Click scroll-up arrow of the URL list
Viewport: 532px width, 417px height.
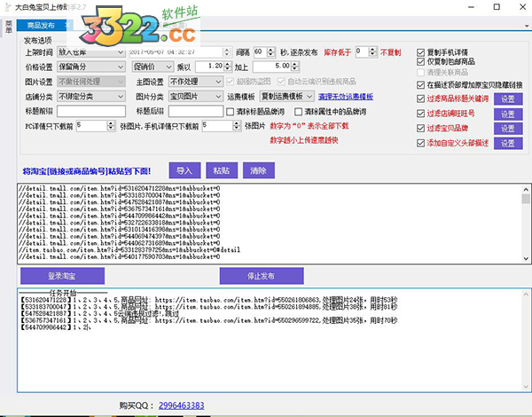tap(526, 188)
